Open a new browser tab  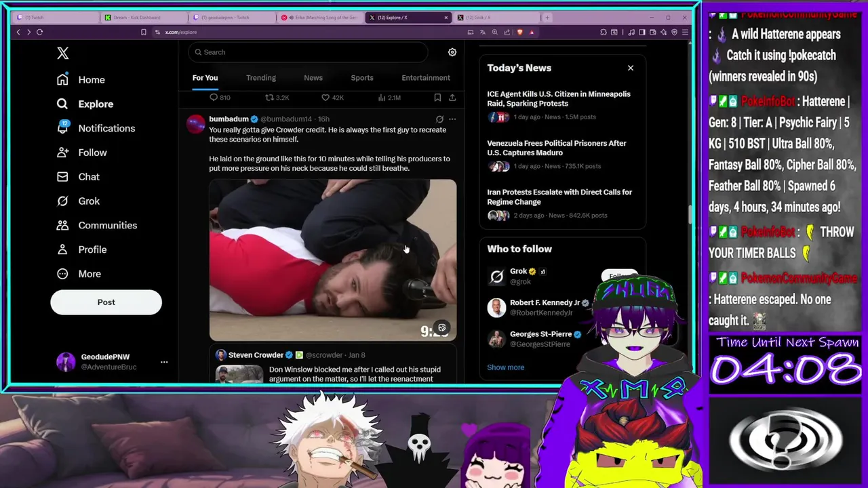[x=547, y=17]
